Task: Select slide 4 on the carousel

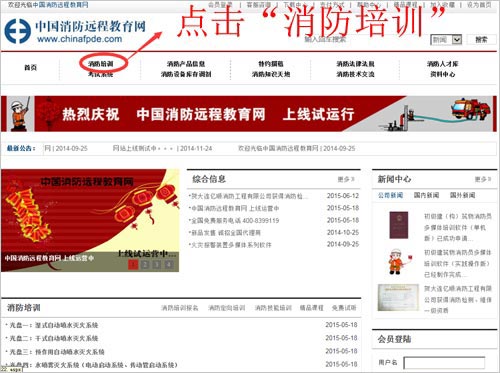Action: click(x=169, y=265)
